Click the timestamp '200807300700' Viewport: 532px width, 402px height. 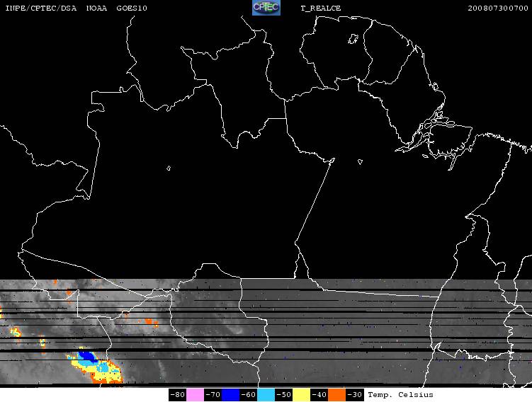[498, 8]
